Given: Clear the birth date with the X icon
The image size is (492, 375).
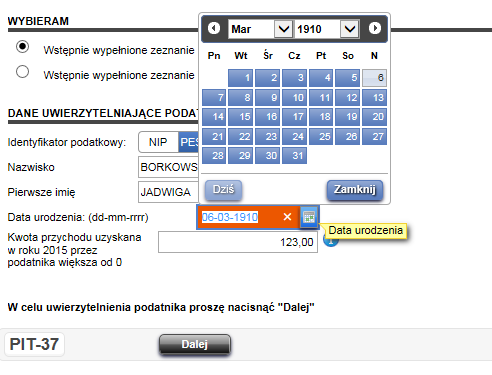Looking at the screenshot, I should click(x=287, y=217).
